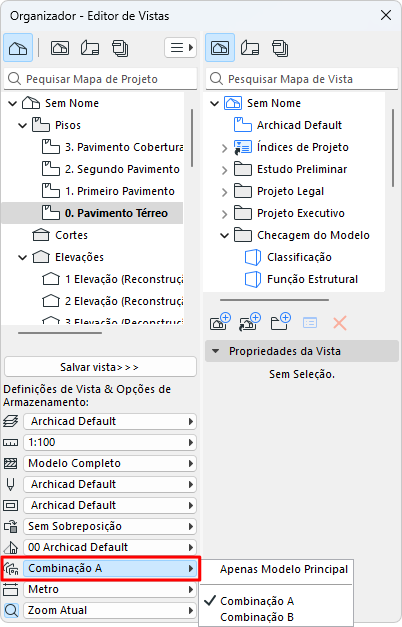Select 1. Primeiro Pavimento story
This screenshot has height=627, width=402.
pos(108,191)
